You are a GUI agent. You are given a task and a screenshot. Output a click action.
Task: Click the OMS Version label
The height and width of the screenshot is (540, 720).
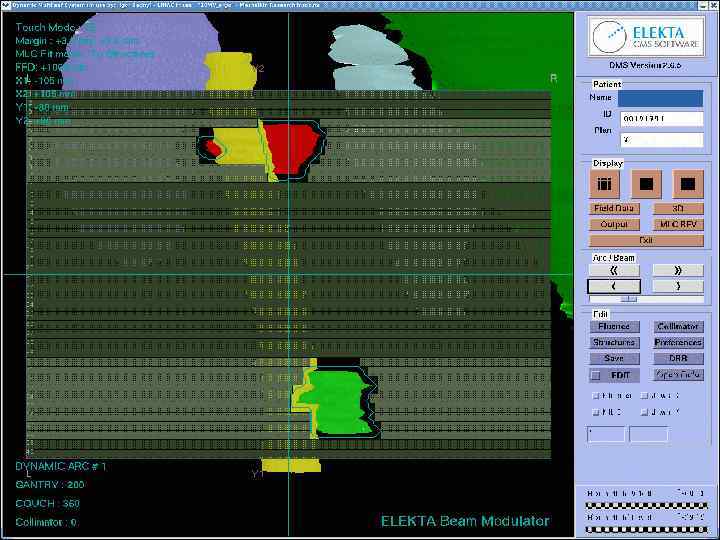coord(645,66)
